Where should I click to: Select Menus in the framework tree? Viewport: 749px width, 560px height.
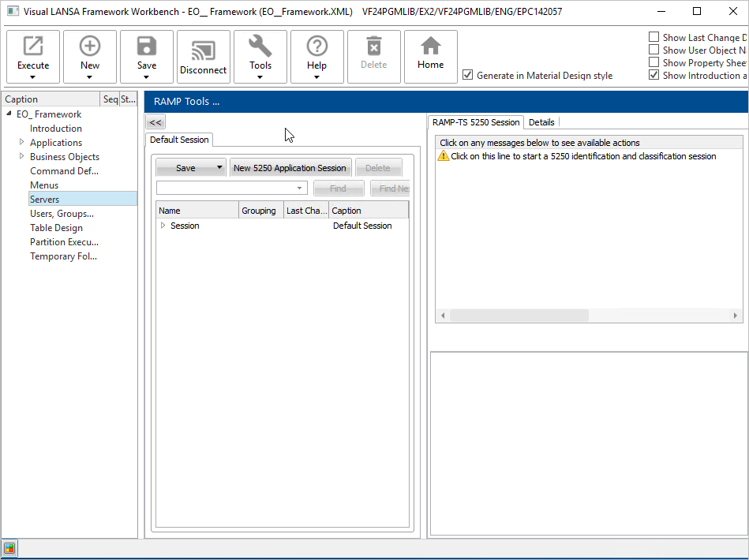44,185
